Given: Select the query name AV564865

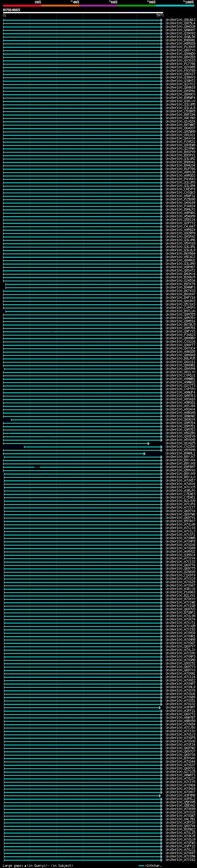Looking at the screenshot, I should point(11,10).
